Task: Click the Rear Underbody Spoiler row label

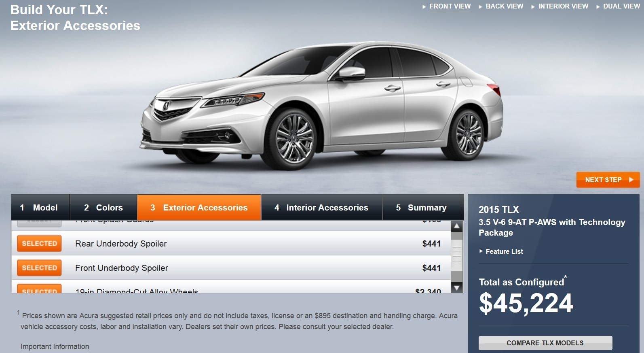Action: click(121, 244)
